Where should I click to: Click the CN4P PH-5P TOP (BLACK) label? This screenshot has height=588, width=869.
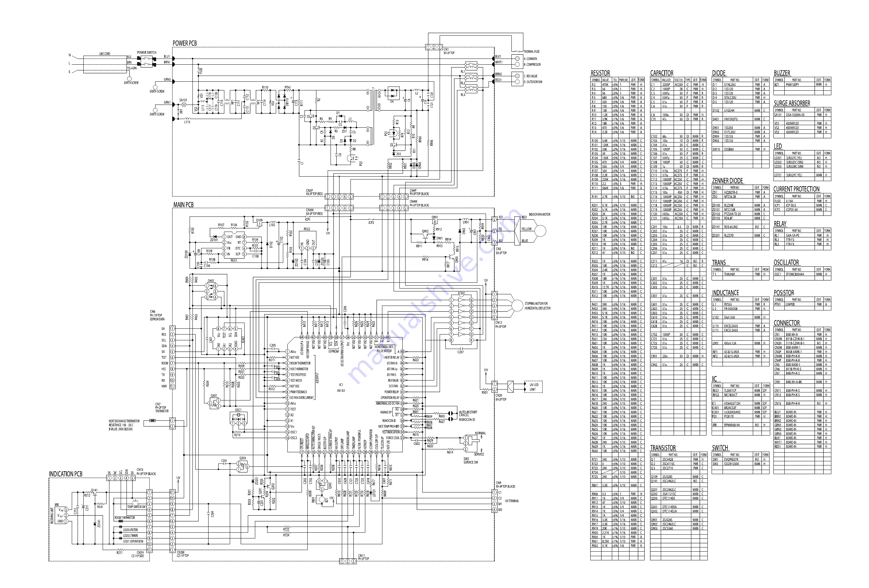[419, 192]
